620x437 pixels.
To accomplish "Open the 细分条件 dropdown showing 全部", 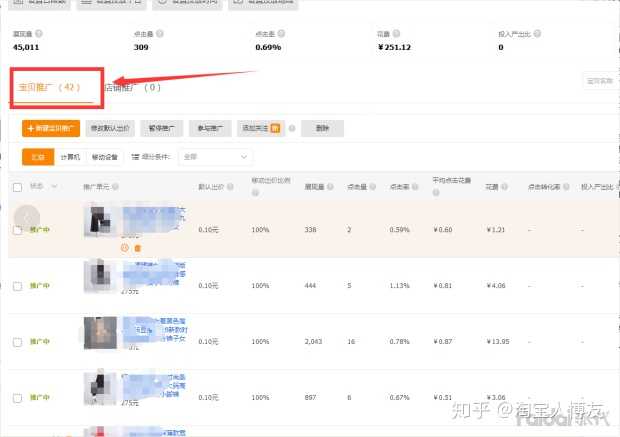I will click(x=215, y=157).
